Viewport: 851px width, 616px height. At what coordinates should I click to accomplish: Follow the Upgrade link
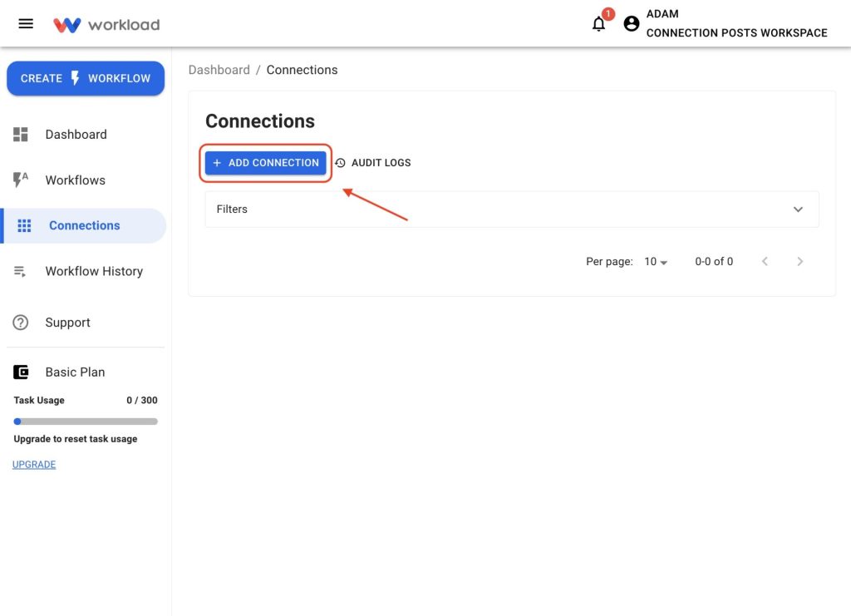pyautogui.click(x=34, y=465)
